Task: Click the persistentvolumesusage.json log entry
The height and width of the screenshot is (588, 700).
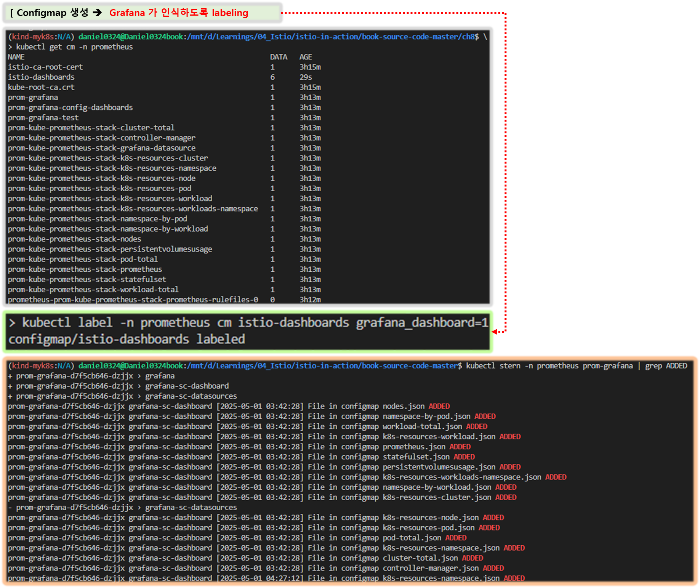Action: [x=264, y=467]
